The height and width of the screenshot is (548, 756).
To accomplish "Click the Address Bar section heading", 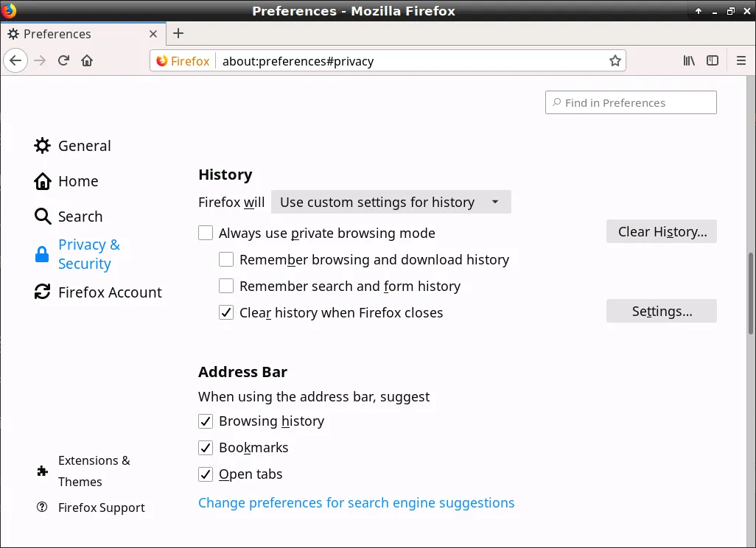I will pyautogui.click(x=242, y=372).
